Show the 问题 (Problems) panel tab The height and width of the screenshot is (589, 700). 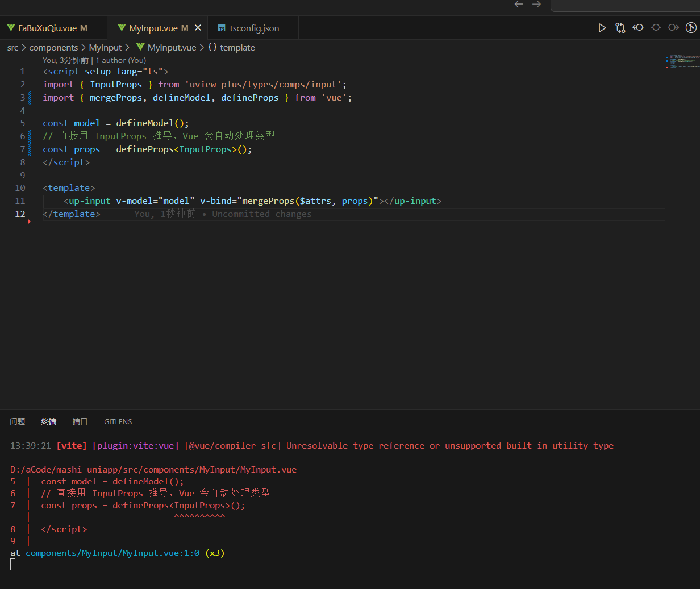pyautogui.click(x=18, y=421)
